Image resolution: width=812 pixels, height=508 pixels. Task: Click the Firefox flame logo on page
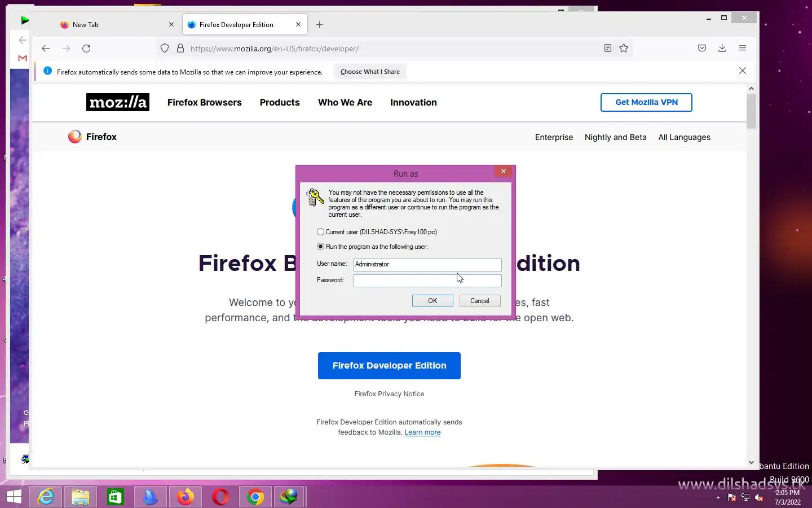pos(74,137)
